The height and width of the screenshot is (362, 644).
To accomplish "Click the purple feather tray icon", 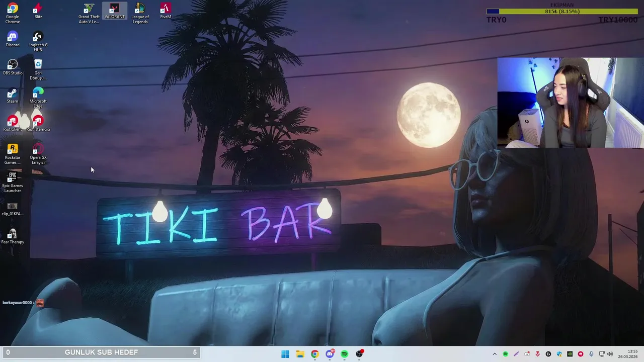I will [x=516, y=354].
